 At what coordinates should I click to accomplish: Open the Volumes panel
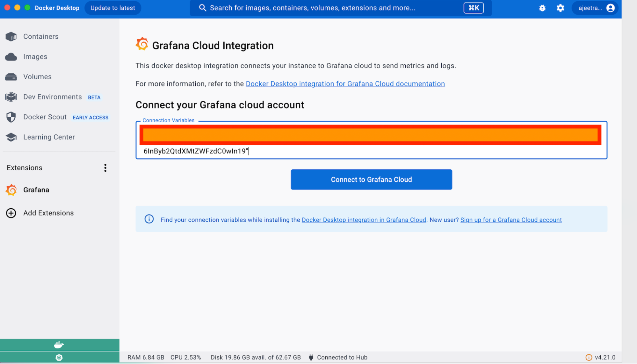37,76
